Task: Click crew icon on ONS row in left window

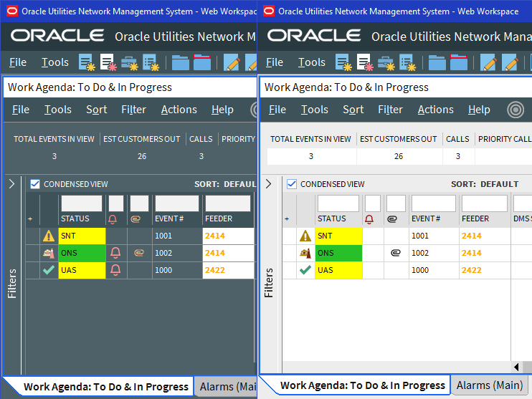Action: 49,253
